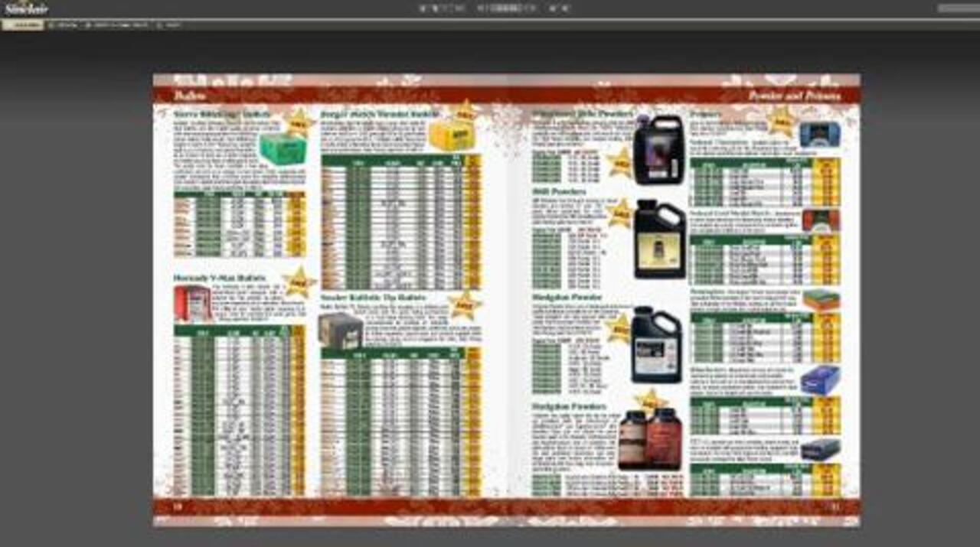Select the Hornady V-Max Bullets heading
This screenshot has width=980, height=547.
(x=220, y=278)
